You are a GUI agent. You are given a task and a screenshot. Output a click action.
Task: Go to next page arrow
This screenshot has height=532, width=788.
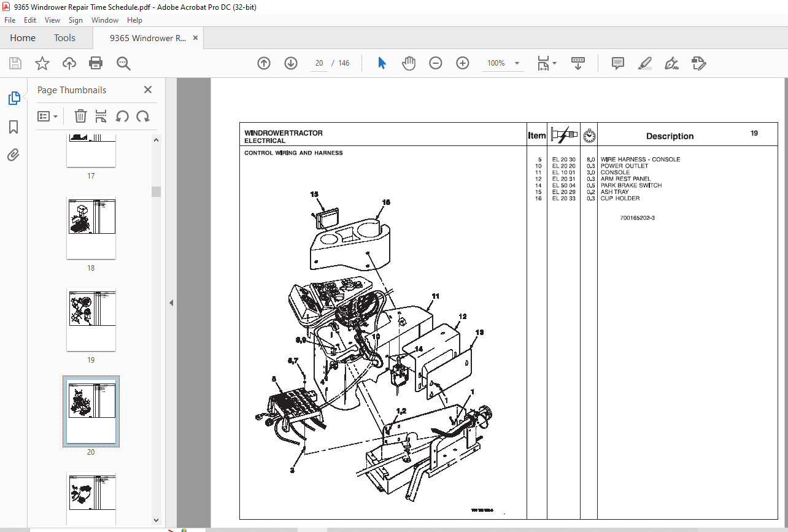291,63
